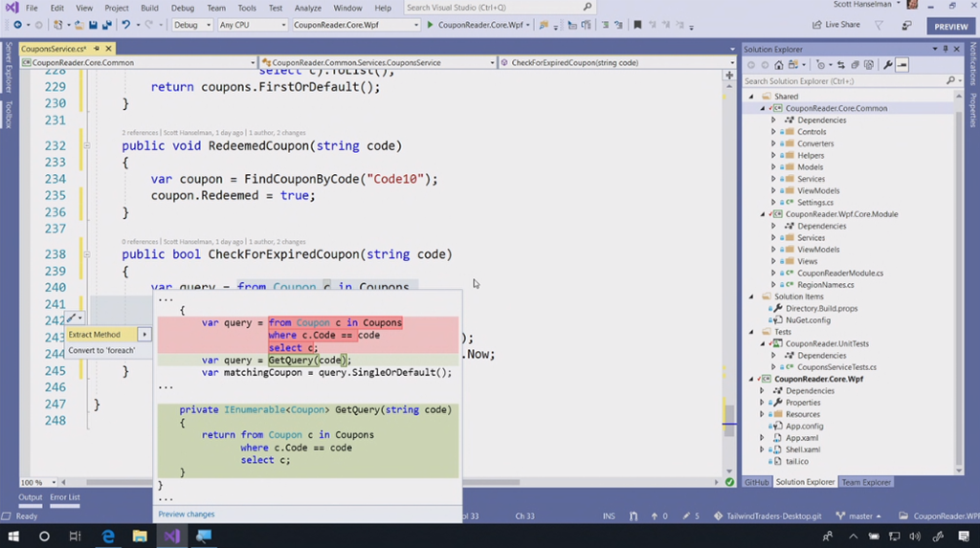Toggle auto-hide pin on Solution Explorer panel
The width and height of the screenshot is (980, 548).
coord(944,49)
